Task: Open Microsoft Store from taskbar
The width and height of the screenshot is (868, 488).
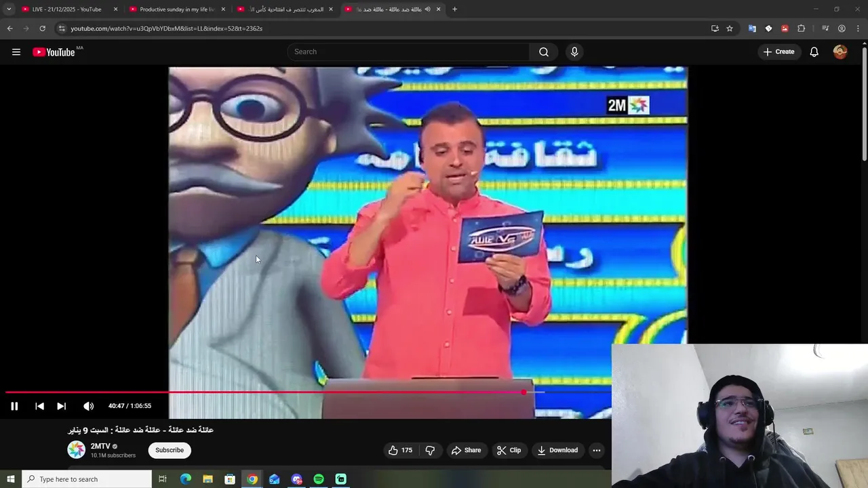Action: (x=230, y=479)
